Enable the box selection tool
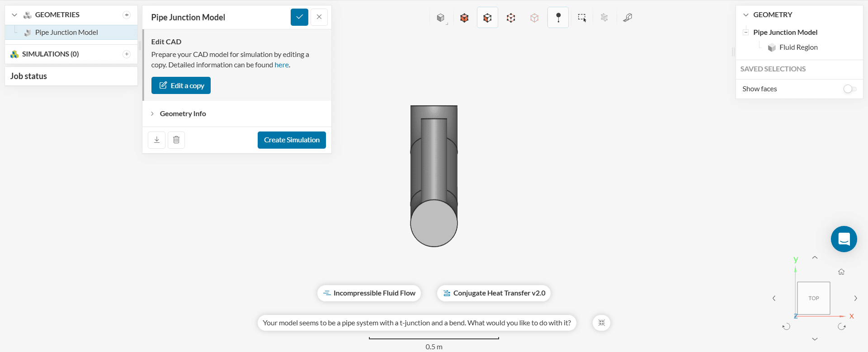 click(582, 18)
